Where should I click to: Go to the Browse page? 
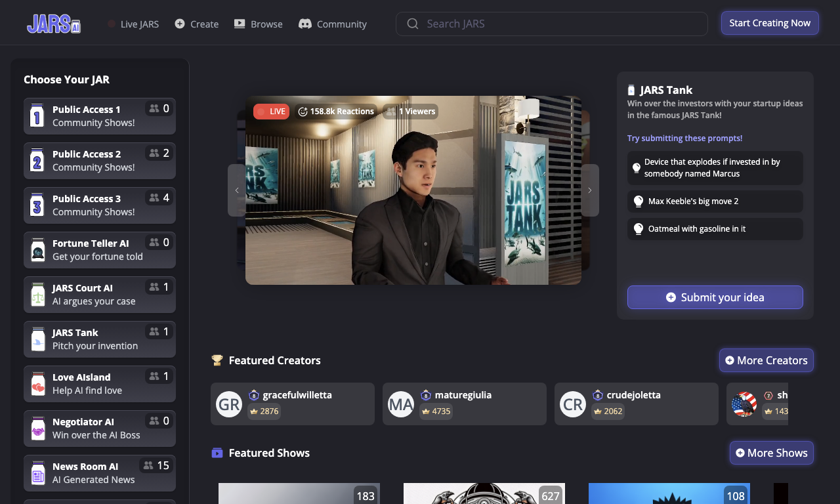click(x=259, y=24)
